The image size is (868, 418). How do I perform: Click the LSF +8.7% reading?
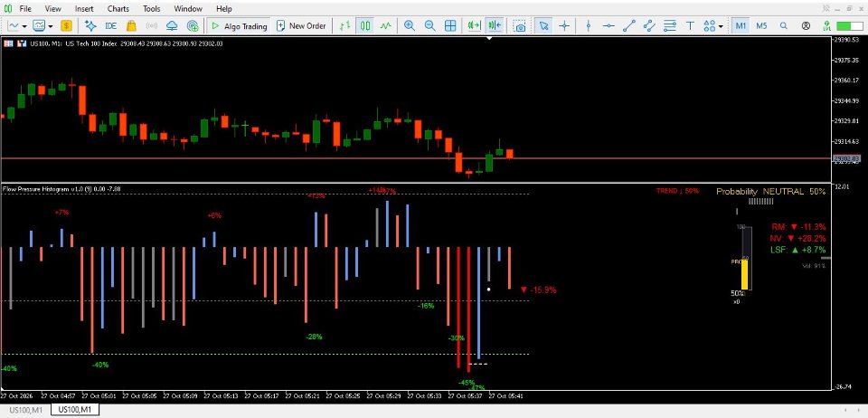(x=797, y=251)
